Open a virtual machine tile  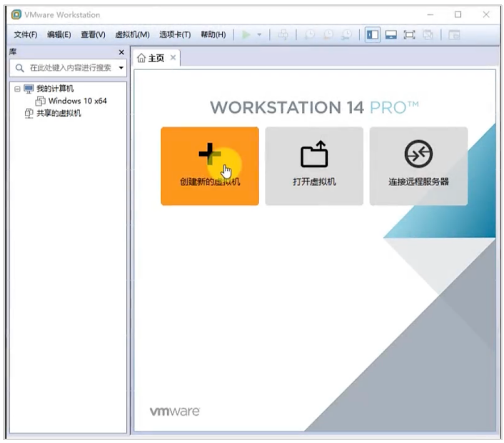point(314,166)
